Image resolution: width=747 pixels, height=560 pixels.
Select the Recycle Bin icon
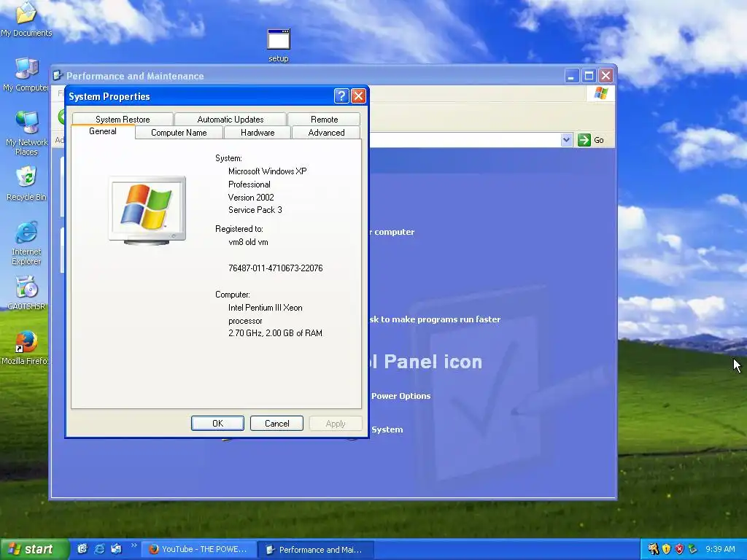click(x=26, y=184)
